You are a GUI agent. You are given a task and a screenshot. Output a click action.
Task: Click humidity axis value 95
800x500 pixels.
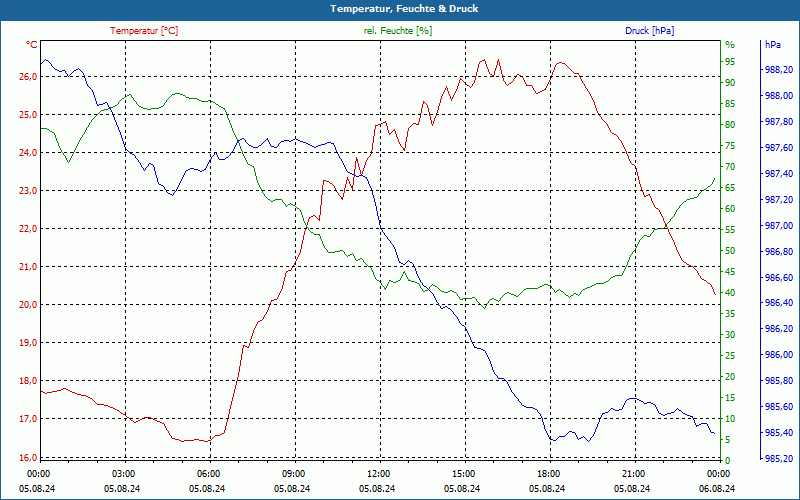(x=730, y=62)
